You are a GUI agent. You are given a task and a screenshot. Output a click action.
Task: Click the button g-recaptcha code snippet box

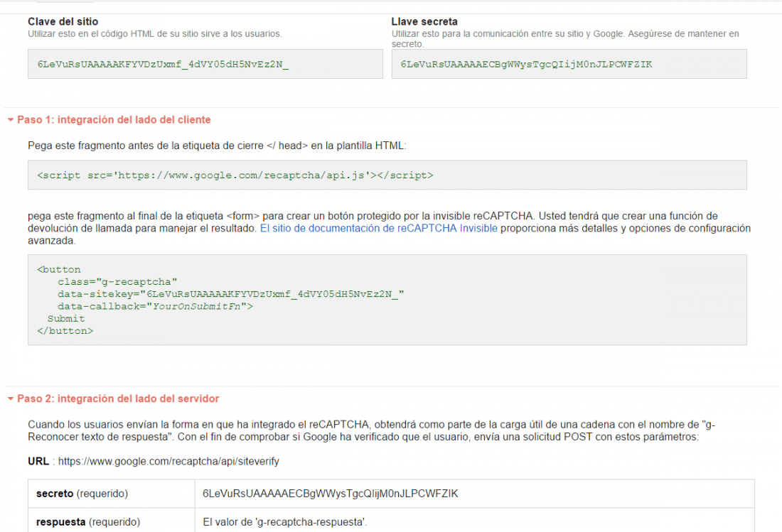click(x=387, y=300)
